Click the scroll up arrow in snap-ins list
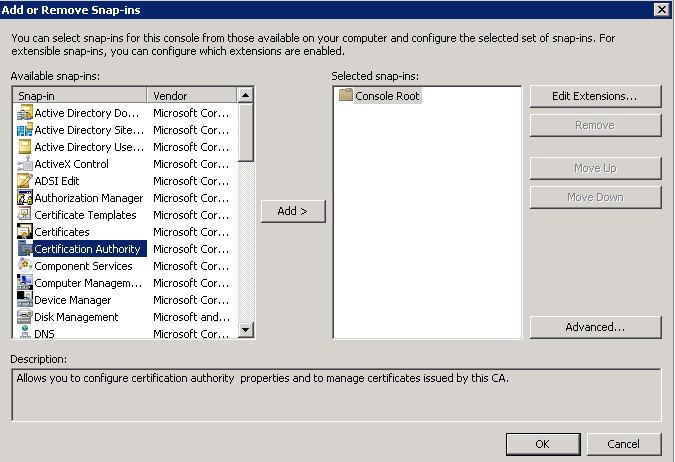675x462 pixels. [245, 95]
